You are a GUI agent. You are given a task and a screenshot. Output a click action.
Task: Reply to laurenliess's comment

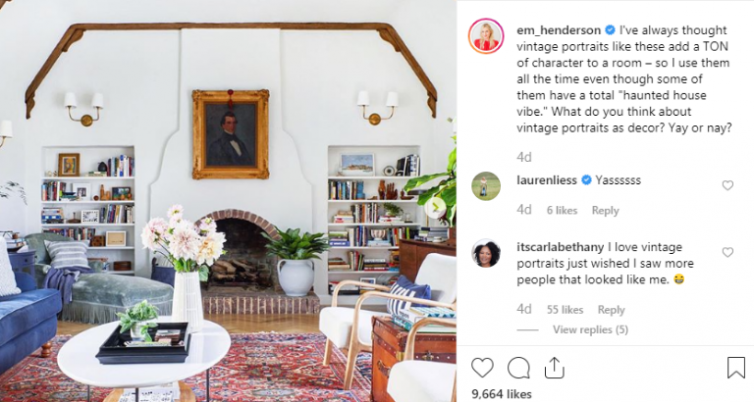605,211
